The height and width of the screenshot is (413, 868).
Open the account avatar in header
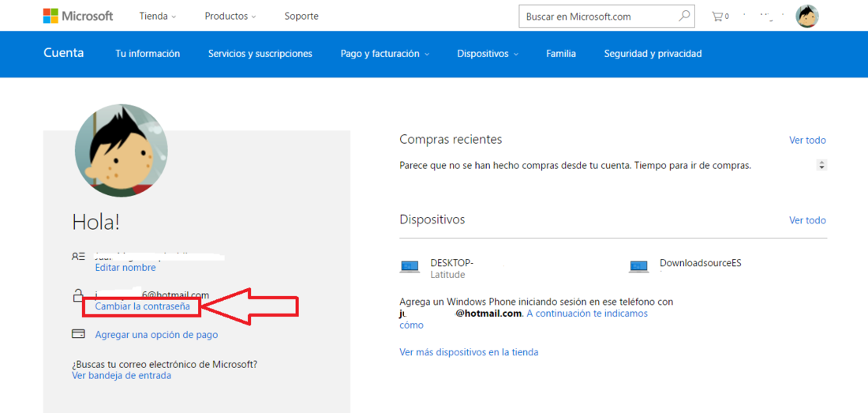tap(806, 17)
